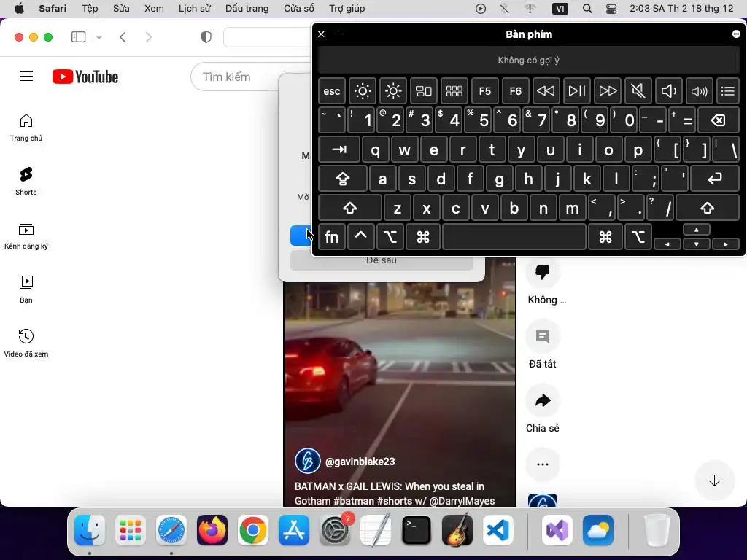
Task: Open Terminal from the Dock
Action: 417,530
